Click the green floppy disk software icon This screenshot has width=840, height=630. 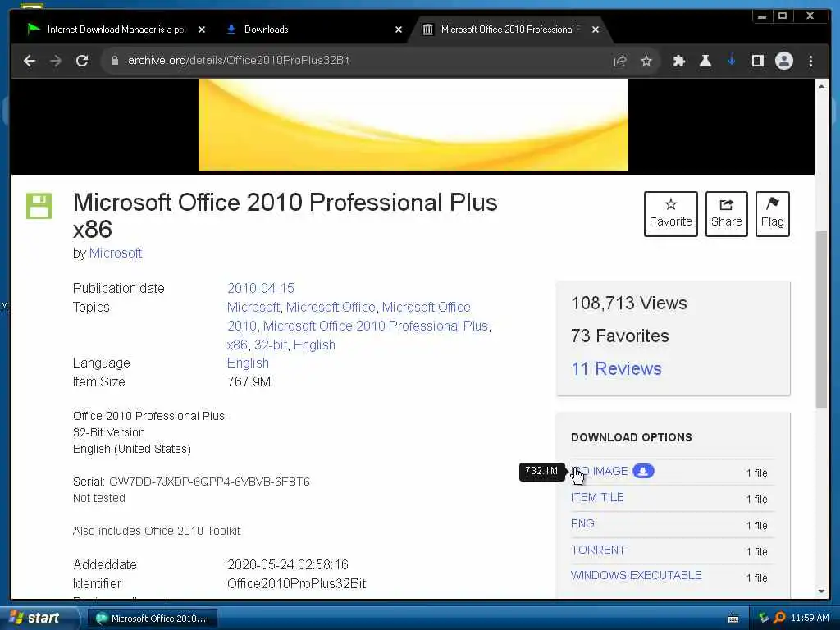point(39,206)
